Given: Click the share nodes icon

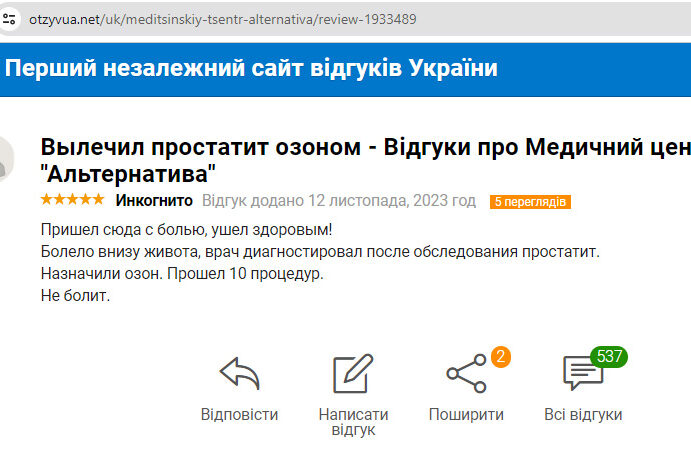Looking at the screenshot, I should tap(466, 374).
